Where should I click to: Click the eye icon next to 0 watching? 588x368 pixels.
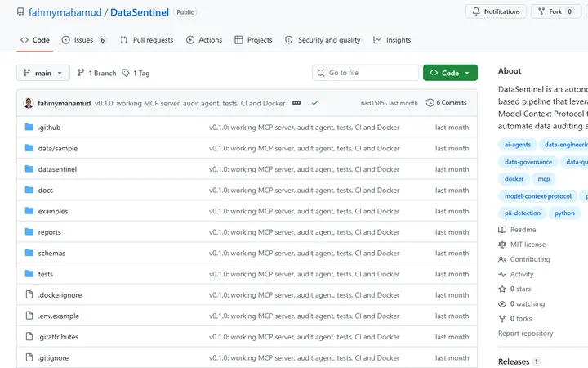click(x=502, y=303)
